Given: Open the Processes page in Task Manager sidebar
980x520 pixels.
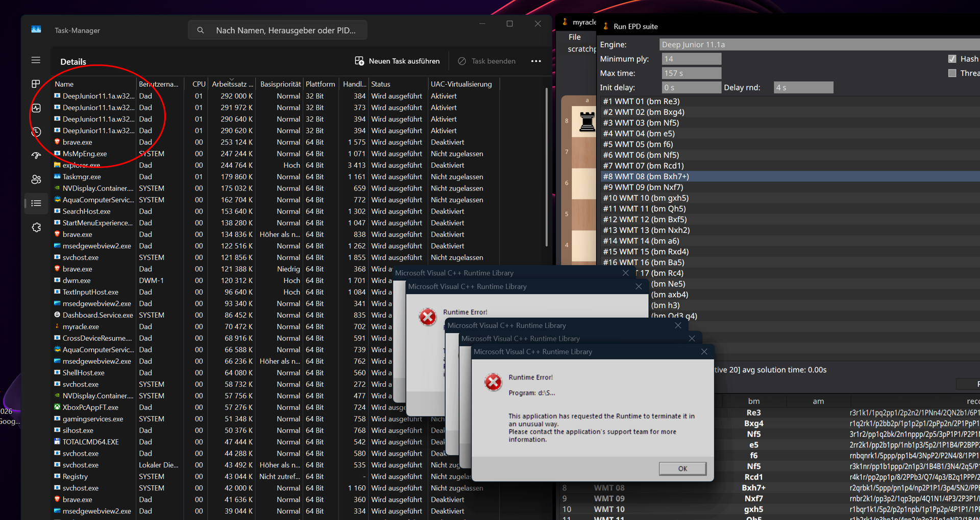Looking at the screenshot, I should tap(36, 84).
